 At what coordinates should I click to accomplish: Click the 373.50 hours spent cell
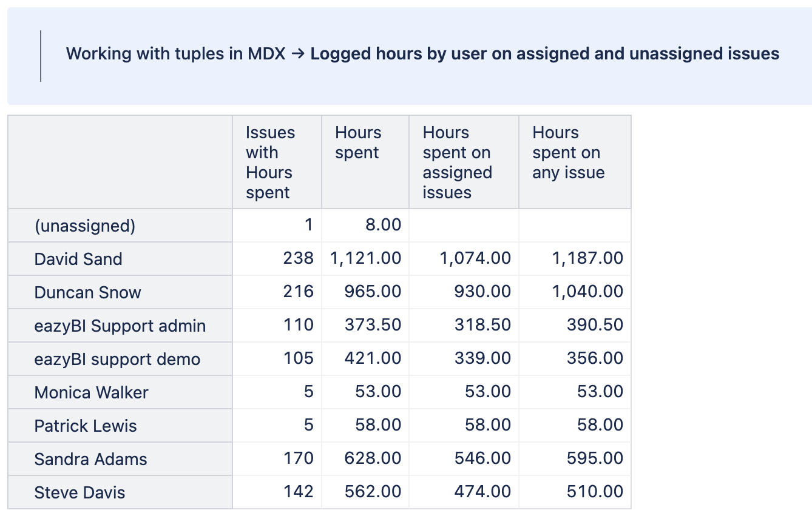(373, 325)
